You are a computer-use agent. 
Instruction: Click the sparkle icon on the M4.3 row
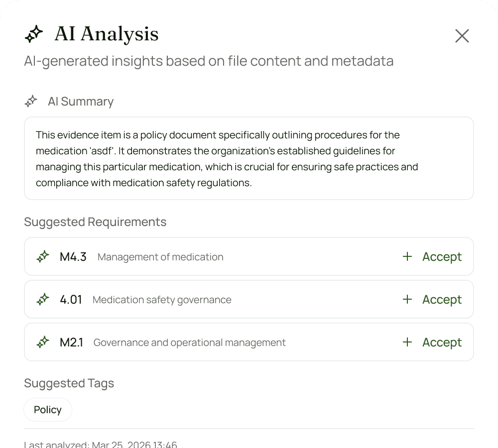point(43,257)
